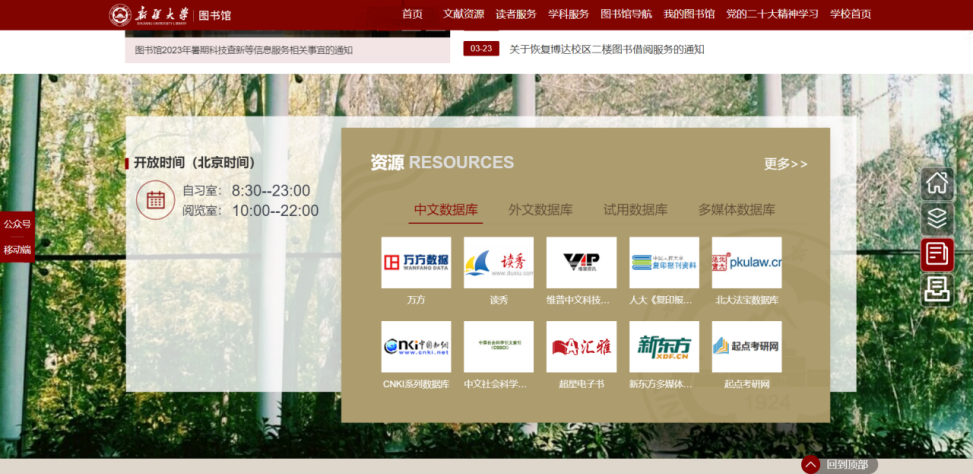The width and height of the screenshot is (973, 474).
Task: Open the 起点考研网 logo tile
Action: click(747, 347)
